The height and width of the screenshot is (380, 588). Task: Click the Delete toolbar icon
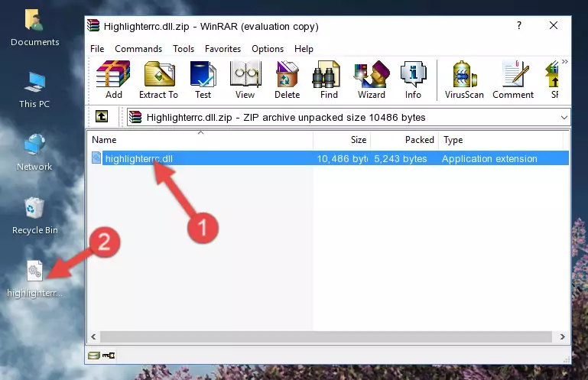(288, 80)
